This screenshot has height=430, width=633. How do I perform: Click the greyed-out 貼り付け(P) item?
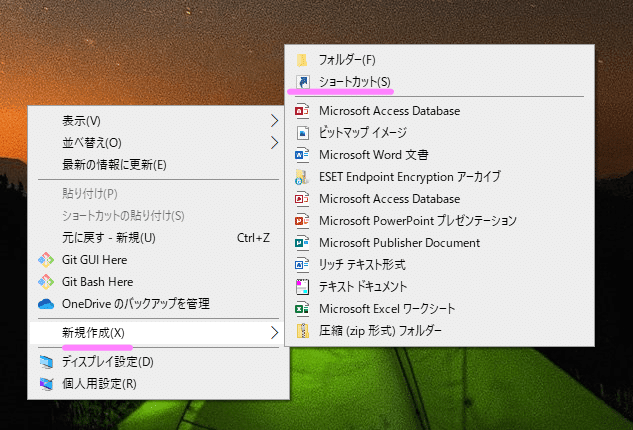pyautogui.click(x=158, y=194)
